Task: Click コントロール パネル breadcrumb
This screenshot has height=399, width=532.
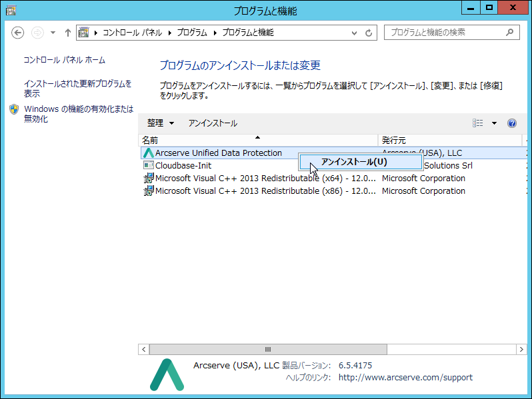Action: coord(132,33)
